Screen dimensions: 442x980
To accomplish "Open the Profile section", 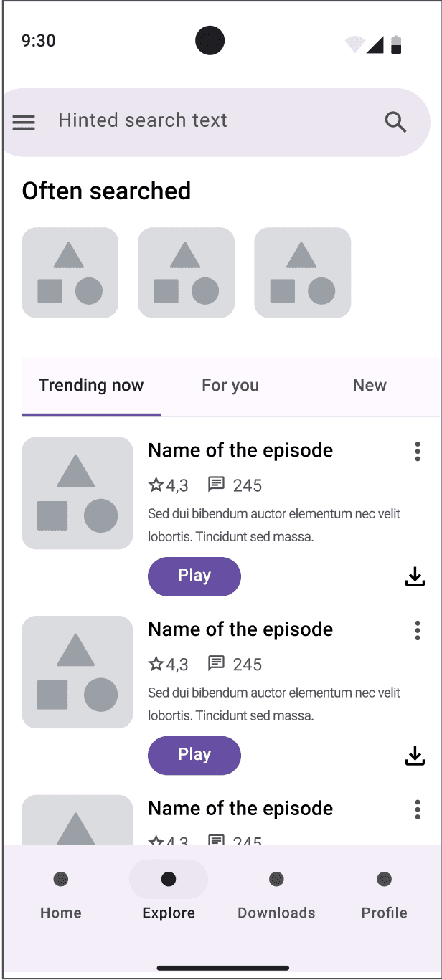I will pyautogui.click(x=385, y=894).
